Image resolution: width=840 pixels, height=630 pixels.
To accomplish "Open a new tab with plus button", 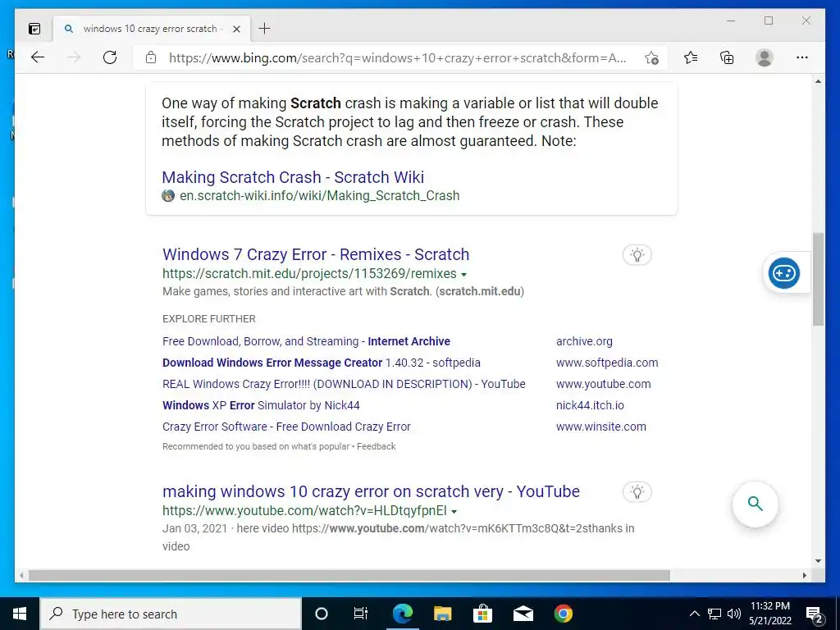I will pyautogui.click(x=265, y=29).
